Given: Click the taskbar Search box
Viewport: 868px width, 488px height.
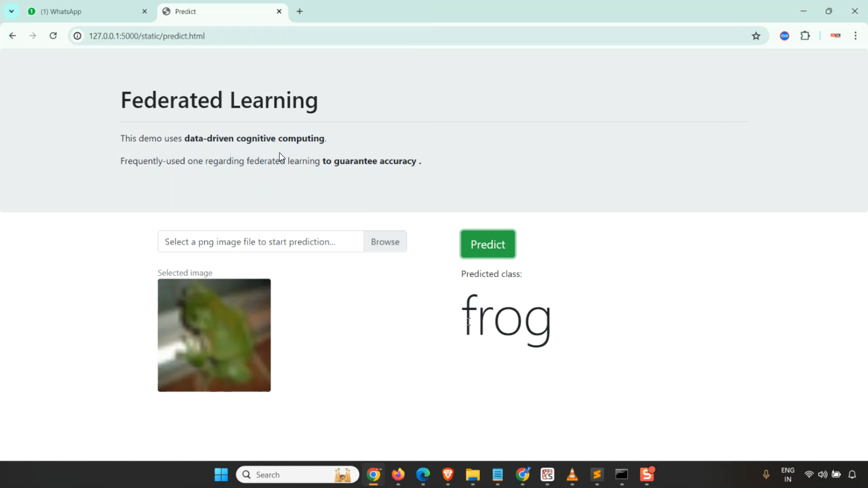Looking at the screenshot, I should (297, 475).
